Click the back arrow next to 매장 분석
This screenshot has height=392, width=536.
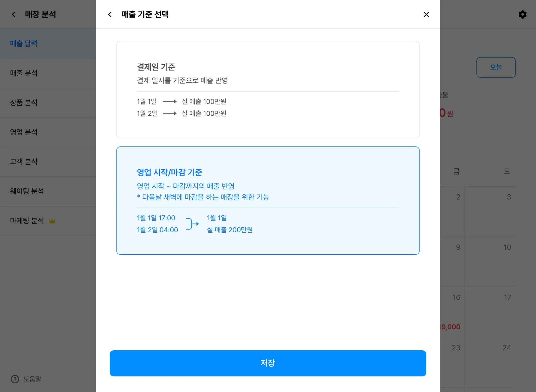(x=14, y=14)
